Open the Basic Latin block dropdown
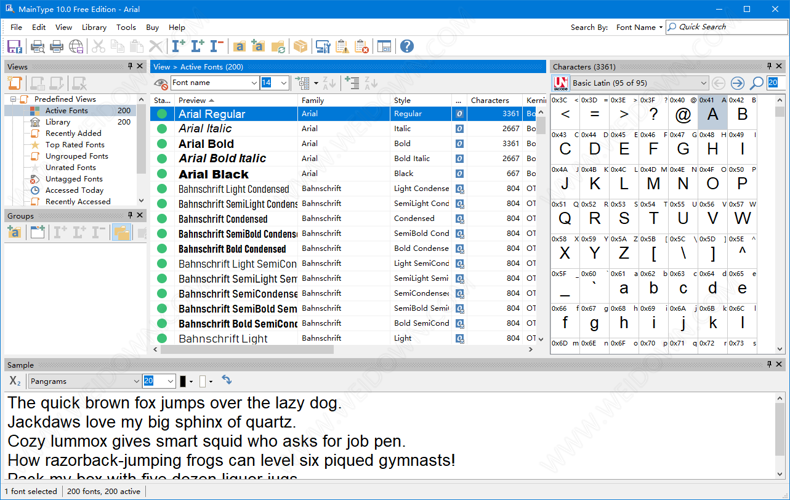 (x=703, y=83)
